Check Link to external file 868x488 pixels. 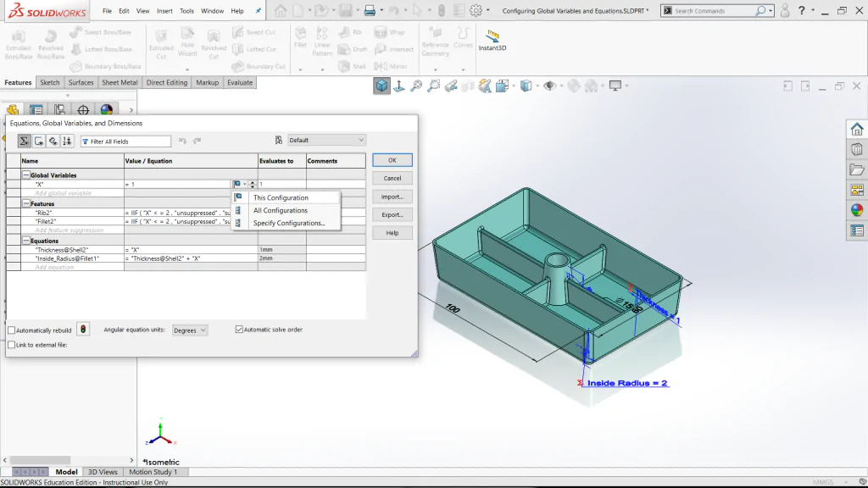[x=11, y=345]
